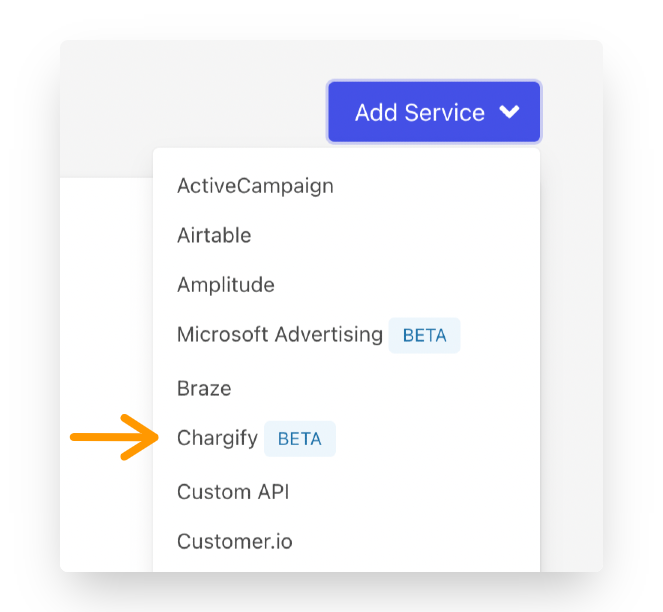Select Microsoft Advertising service

click(x=280, y=335)
